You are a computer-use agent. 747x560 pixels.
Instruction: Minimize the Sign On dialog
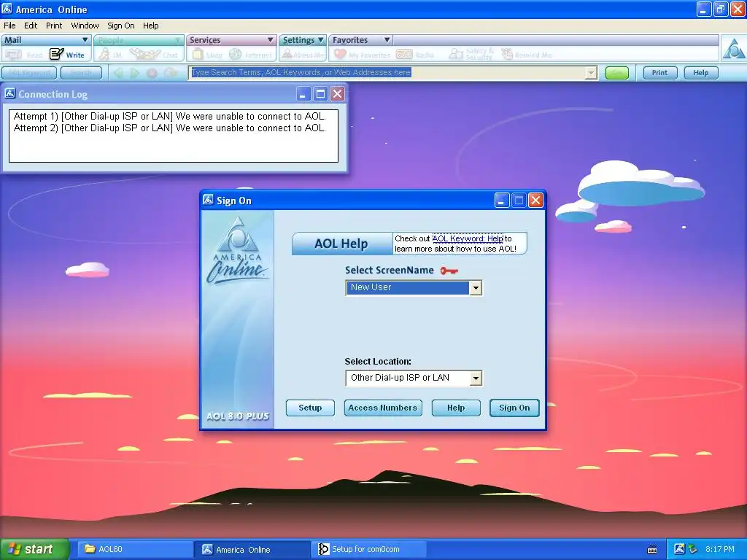coord(502,201)
